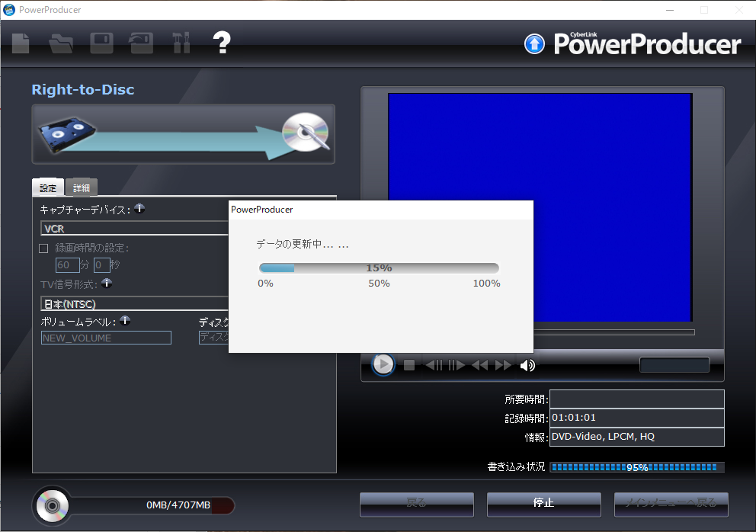This screenshot has height=532, width=756.
Task: Click the Save As disk-with-arrow icon
Action: tap(141, 43)
